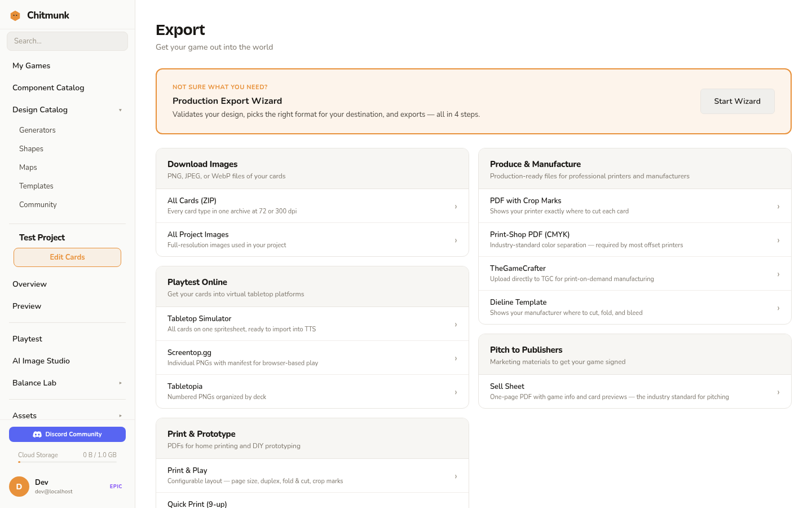Screen dimensions: 812x508
Task: Open AI Image Studio
Action: click(x=67, y=361)
